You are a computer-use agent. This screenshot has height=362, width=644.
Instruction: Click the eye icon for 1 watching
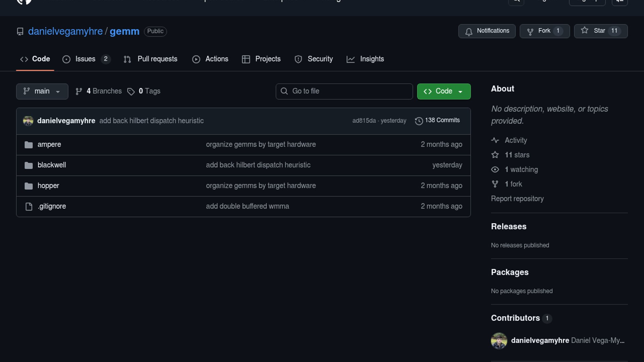coord(495,170)
